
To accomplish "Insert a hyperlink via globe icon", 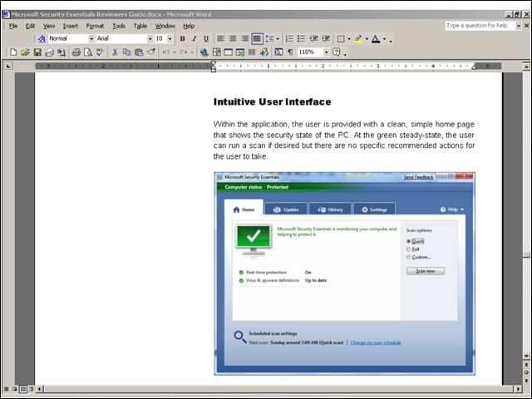I will coord(204,52).
